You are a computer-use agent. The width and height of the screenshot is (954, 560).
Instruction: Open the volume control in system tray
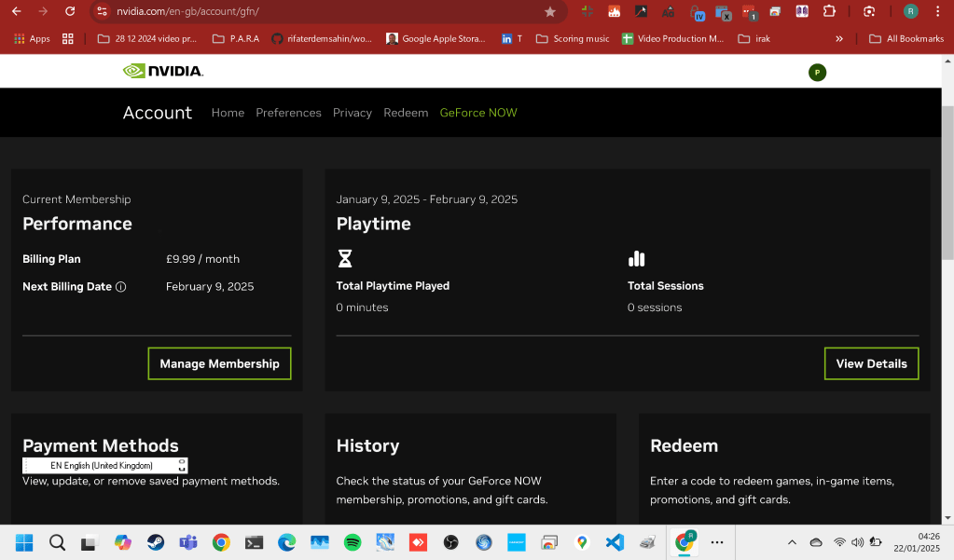pyautogui.click(x=857, y=542)
